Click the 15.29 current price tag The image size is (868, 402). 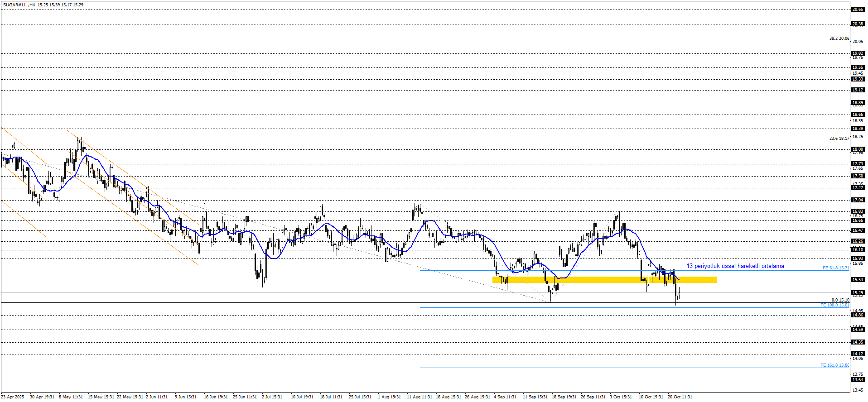(x=858, y=293)
